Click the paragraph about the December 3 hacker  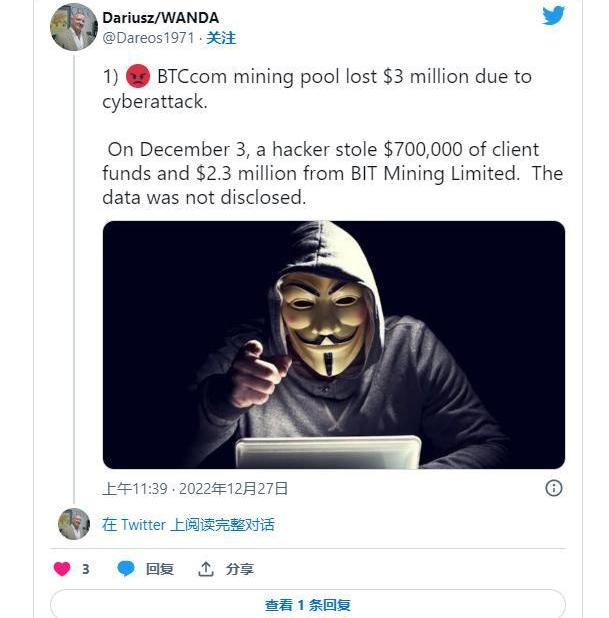click(x=332, y=174)
